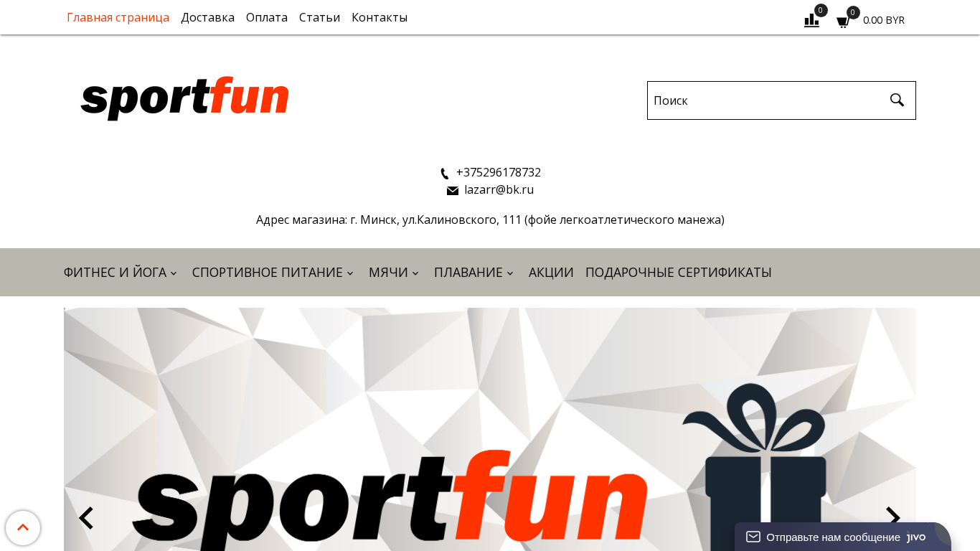Open the product comparison chart icon
980x551 pixels.
pos(811,20)
